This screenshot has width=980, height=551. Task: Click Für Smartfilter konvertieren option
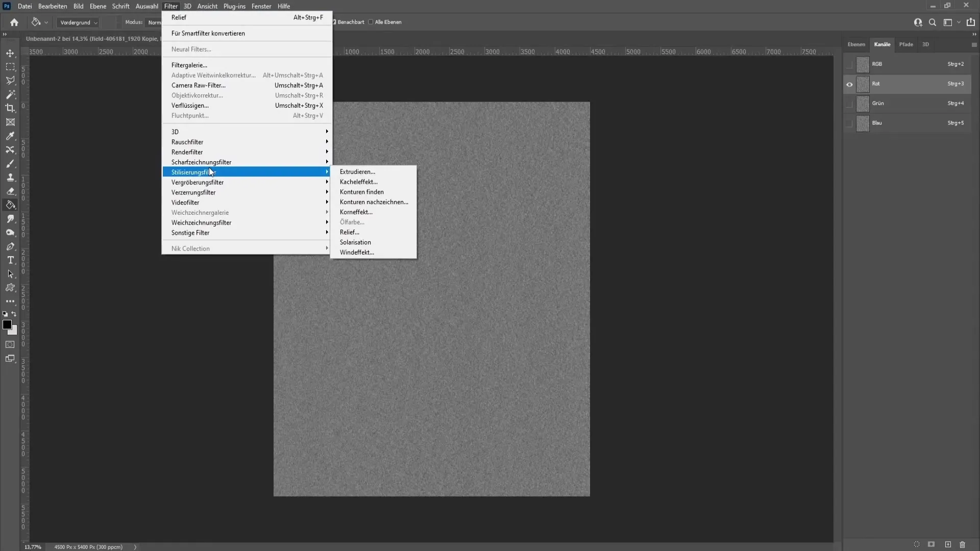pyautogui.click(x=207, y=32)
